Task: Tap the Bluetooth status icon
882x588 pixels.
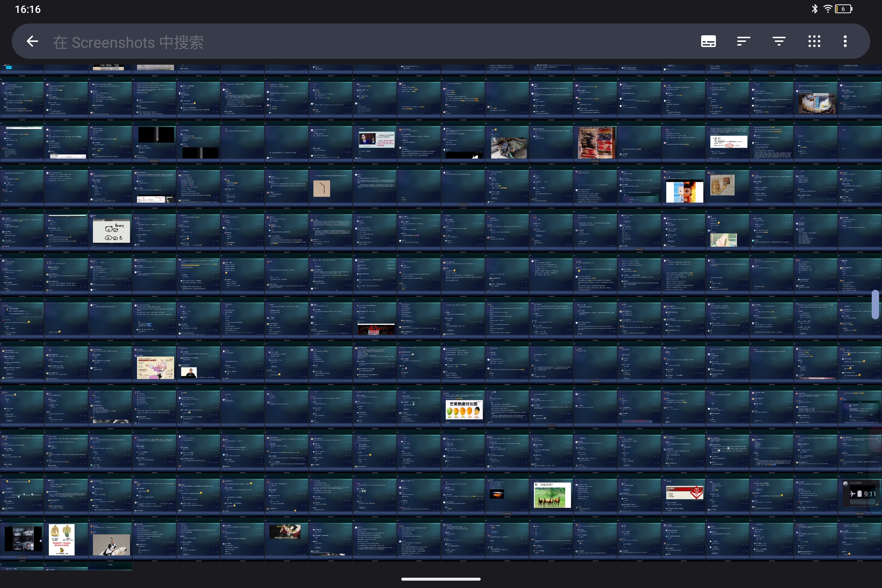Action: point(814,9)
